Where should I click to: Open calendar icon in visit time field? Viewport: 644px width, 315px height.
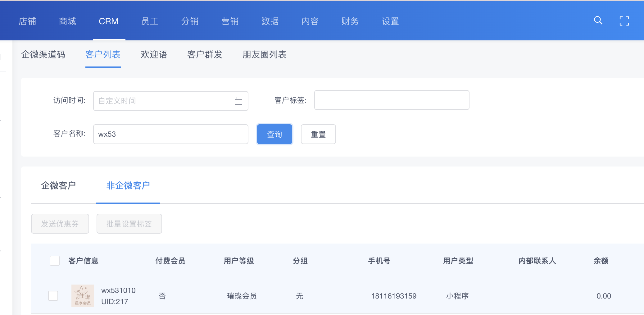pyautogui.click(x=238, y=101)
